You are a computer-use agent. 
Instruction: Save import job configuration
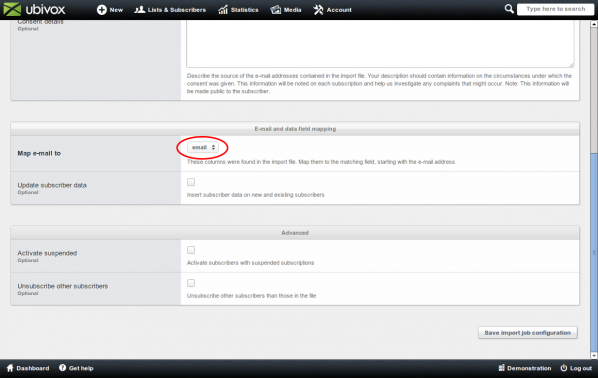pos(528,333)
